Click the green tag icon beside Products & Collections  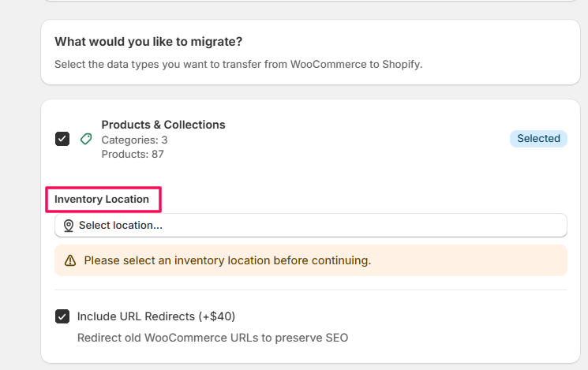click(x=86, y=139)
